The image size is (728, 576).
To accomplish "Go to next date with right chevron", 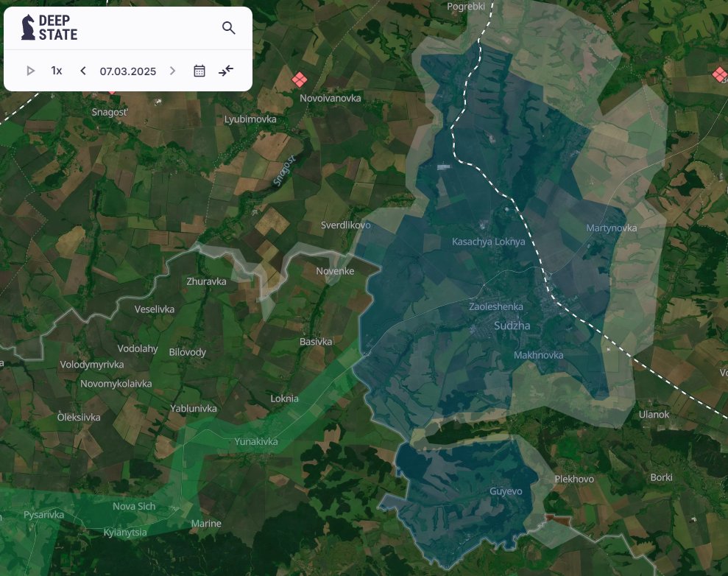I will point(173,71).
